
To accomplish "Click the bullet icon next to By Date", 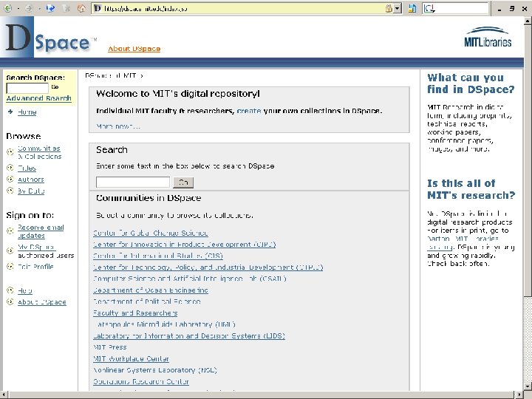I will [x=10, y=191].
